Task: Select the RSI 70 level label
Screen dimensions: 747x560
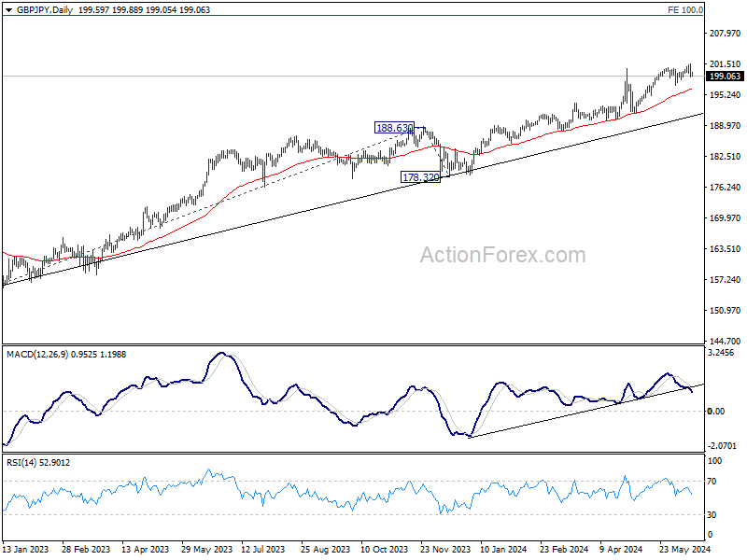Action: click(x=712, y=482)
